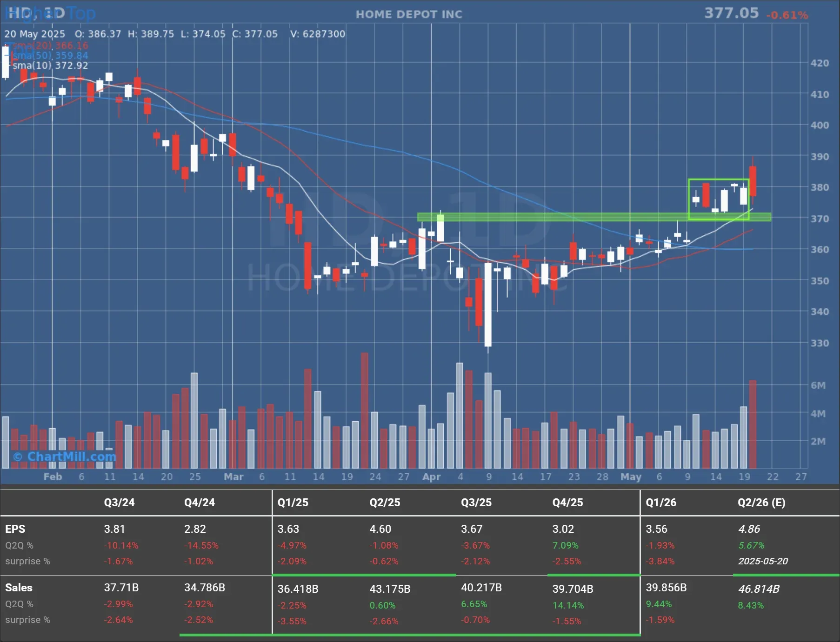Select the Q2/26 (E) column header

[x=761, y=503]
